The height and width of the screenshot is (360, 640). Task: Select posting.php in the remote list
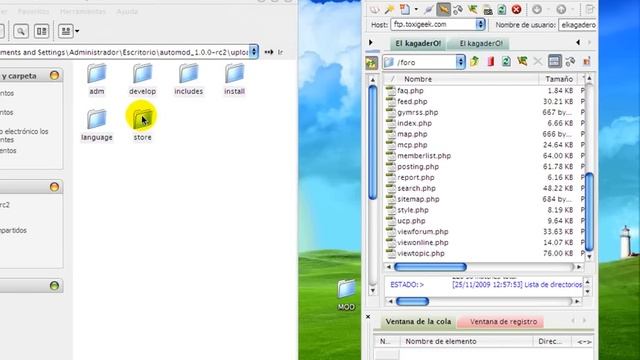pos(418,167)
